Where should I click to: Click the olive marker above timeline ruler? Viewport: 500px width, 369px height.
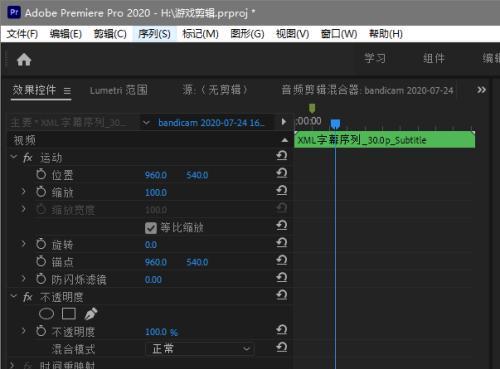tap(312, 108)
